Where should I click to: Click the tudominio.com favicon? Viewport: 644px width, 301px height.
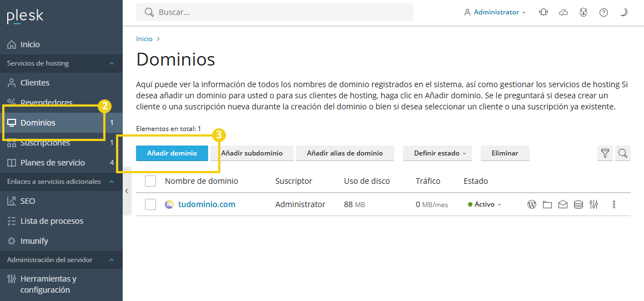[x=169, y=204]
